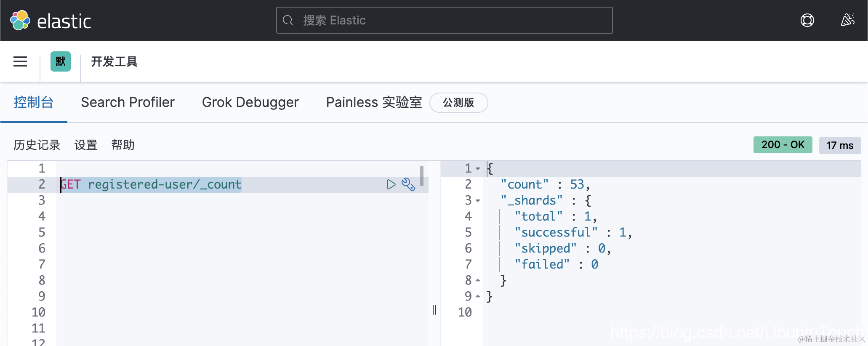Open the newsfeed celebration icon
Image resolution: width=868 pixels, height=346 pixels.
coord(847,20)
